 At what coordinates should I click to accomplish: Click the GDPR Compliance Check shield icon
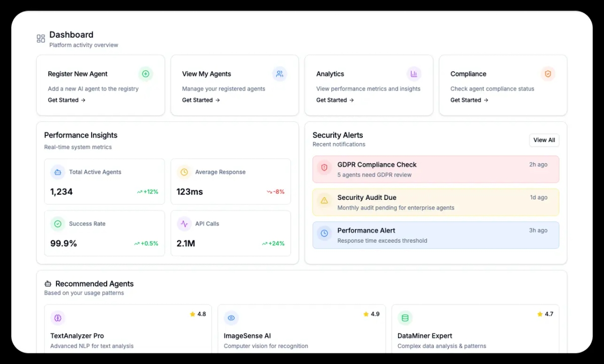click(x=324, y=167)
